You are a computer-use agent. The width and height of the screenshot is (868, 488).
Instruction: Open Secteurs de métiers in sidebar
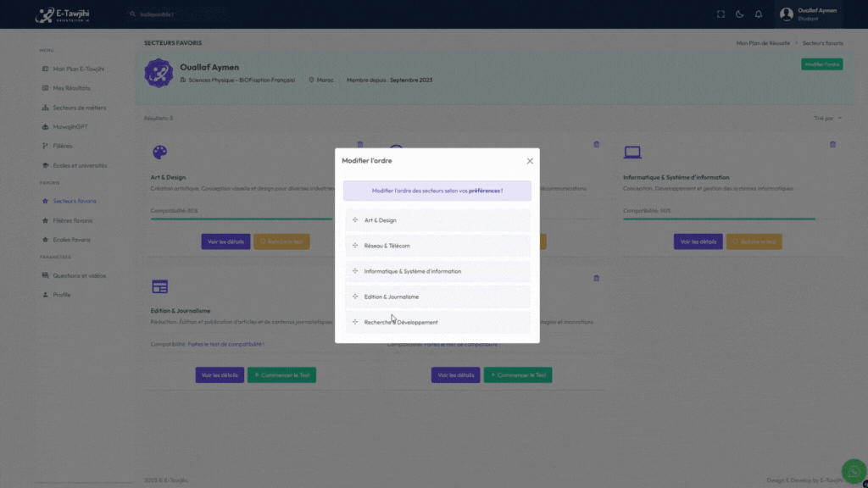(x=79, y=108)
